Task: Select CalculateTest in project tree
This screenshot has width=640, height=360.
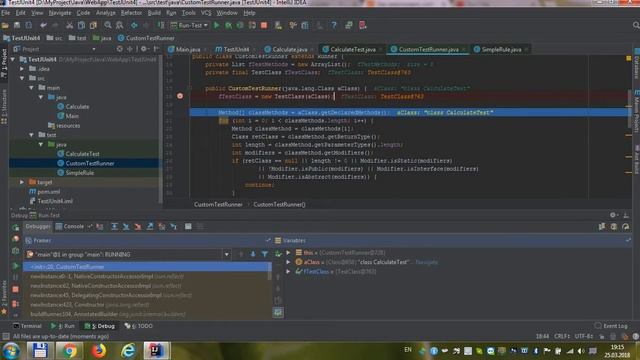Action: (x=82, y=154)
